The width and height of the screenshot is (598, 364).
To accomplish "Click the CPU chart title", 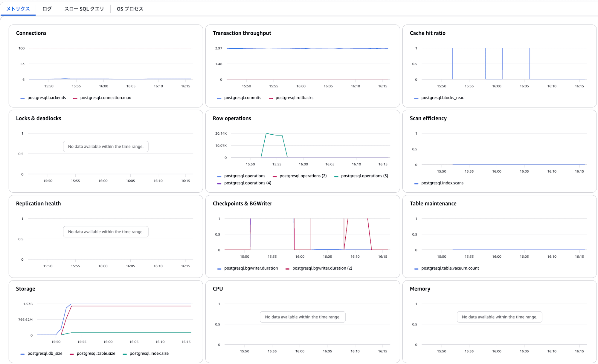I will (218, 289).
